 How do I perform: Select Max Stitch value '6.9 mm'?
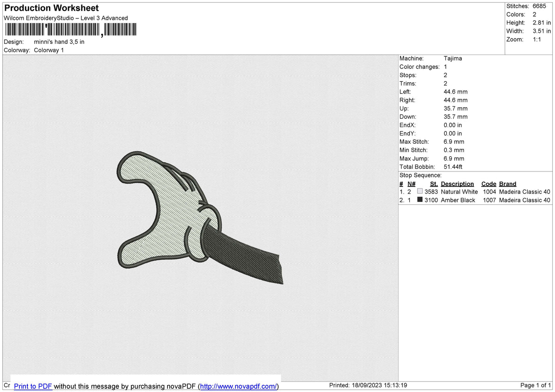click(x=454, y=141)
